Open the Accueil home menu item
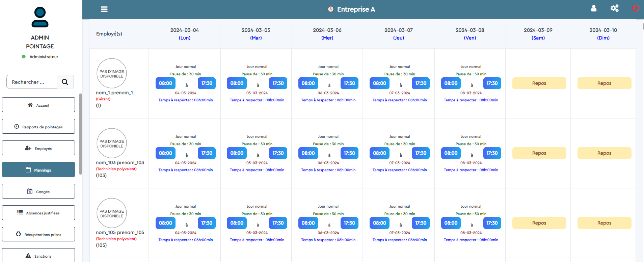The width and height of the screenshot is (644, 262). [38, 105]
